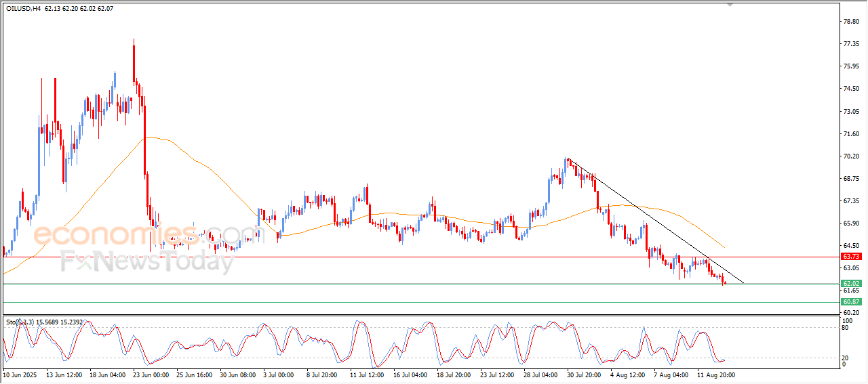Click the 78.80 price axis label
Image resolution: width=868 pixels, height=384 pixels.
click(851, 22)
